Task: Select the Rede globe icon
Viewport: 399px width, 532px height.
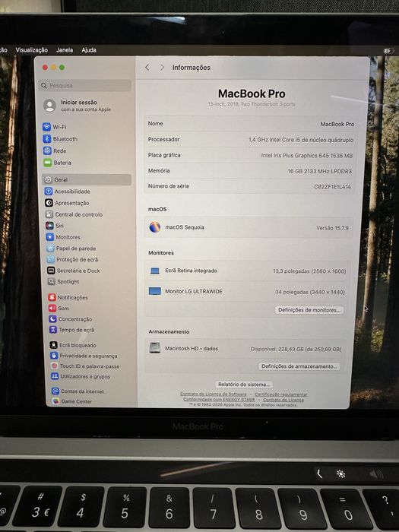Action: pyautogui.click(x=47, y=150)
